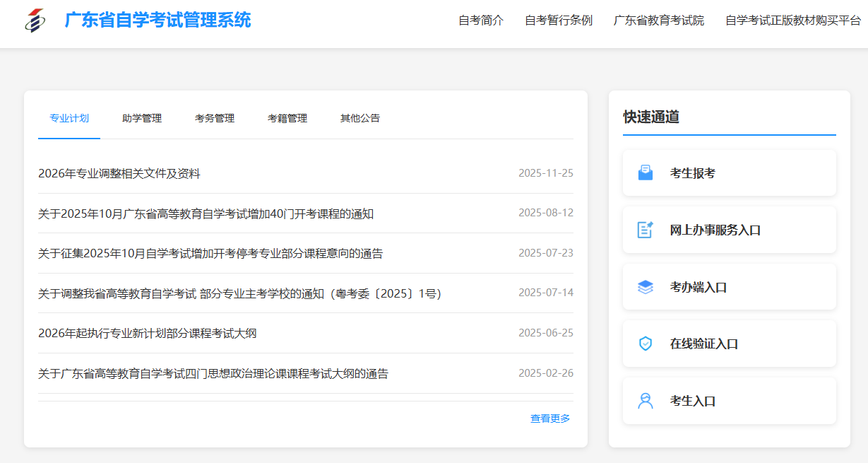
Task: Click the 考办端入口 layers icon
Action: (645, 287)
